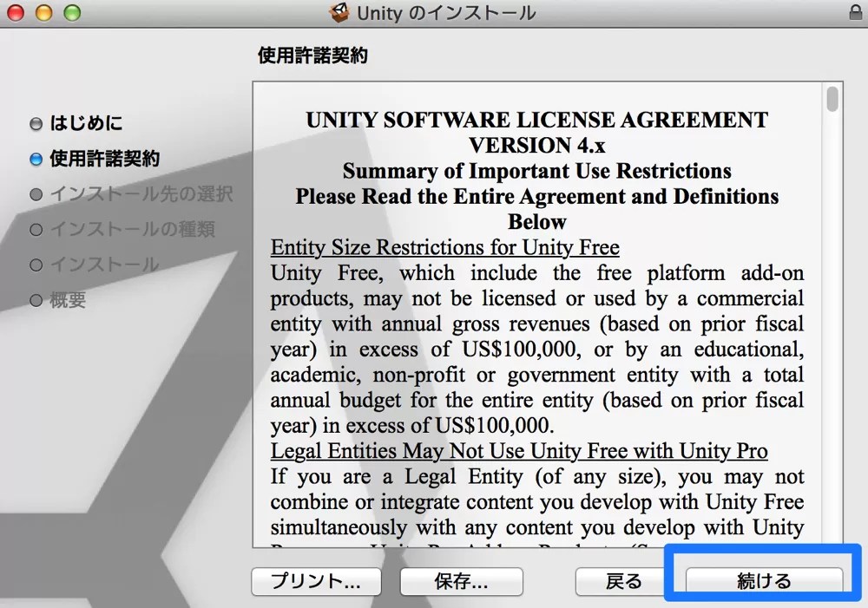Screen dimensions: 868x608
Task: Click the インストール step label in sidebar
Action: point(105,265)
